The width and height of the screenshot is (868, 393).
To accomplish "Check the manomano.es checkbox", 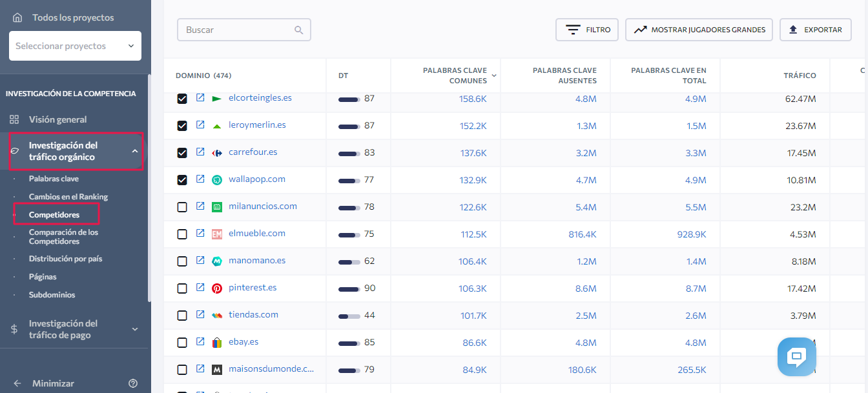I will point(182,261).
